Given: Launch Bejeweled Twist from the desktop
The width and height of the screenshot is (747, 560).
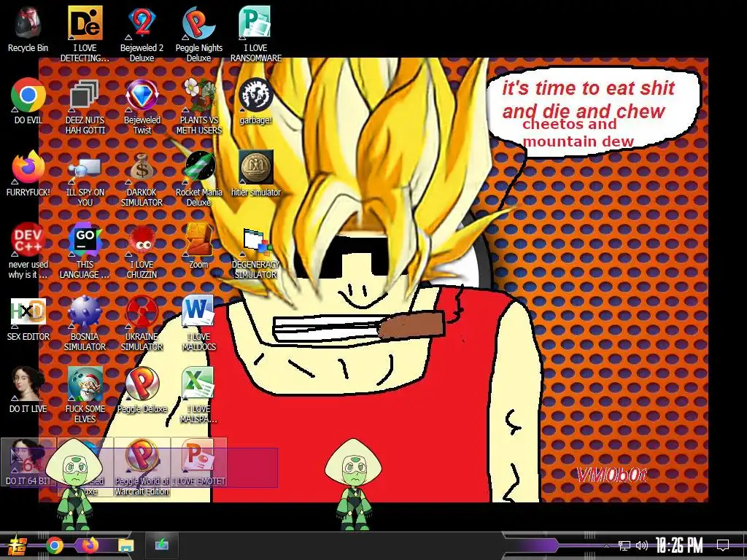Looking at the screenshot, I should point(142,106).
